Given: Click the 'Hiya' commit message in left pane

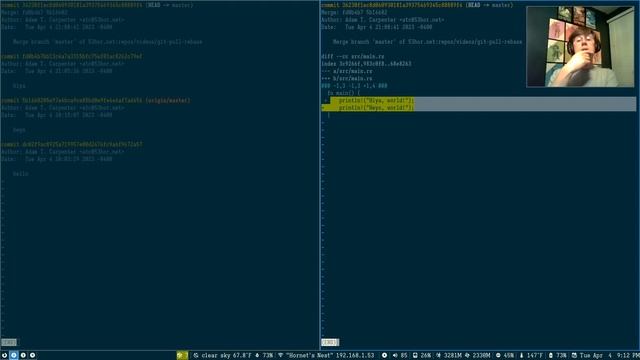Looking at the screenshot, I should coord(19,86).
